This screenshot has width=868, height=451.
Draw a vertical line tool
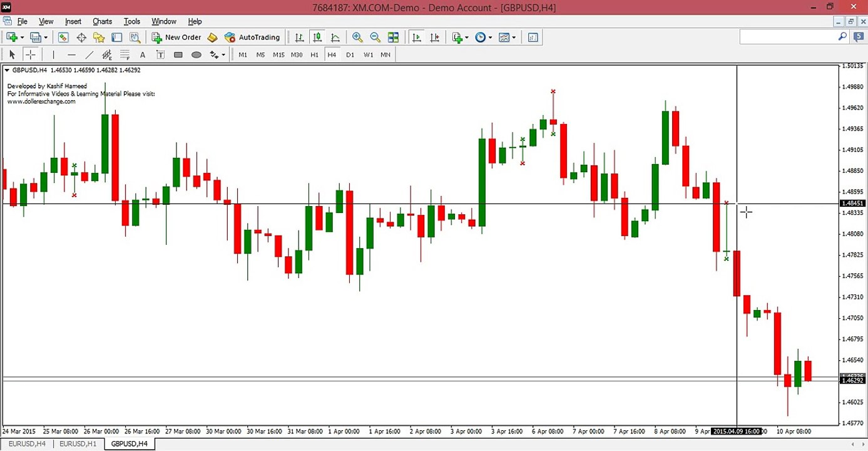point(54,55)
